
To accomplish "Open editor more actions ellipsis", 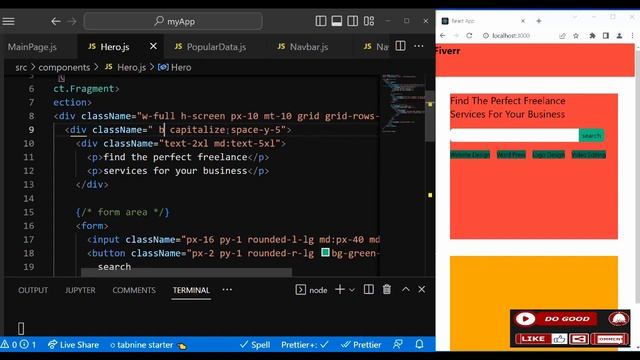I will click(x=419, y=46).
